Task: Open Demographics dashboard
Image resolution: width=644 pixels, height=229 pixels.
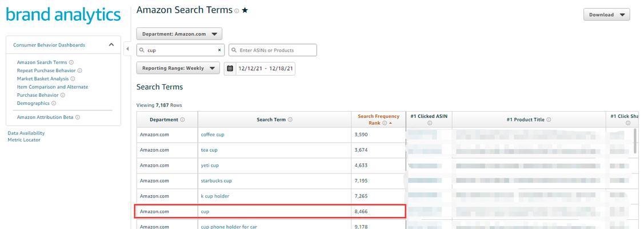Action: point(33,103)
